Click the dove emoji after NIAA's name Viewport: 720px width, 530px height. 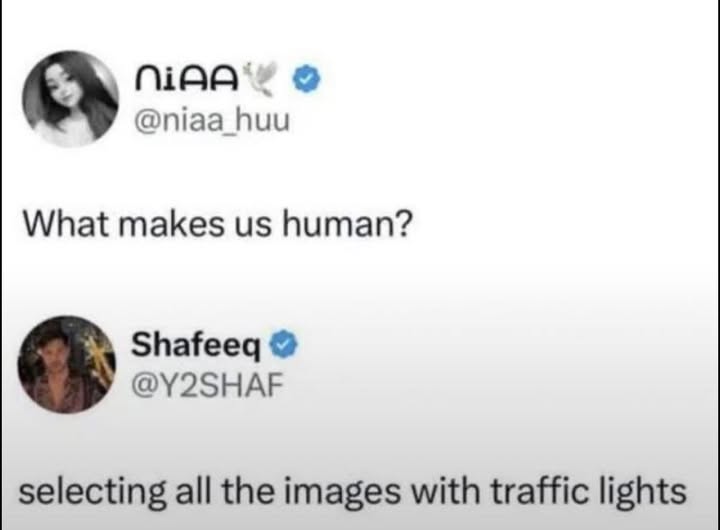[261, 79]
